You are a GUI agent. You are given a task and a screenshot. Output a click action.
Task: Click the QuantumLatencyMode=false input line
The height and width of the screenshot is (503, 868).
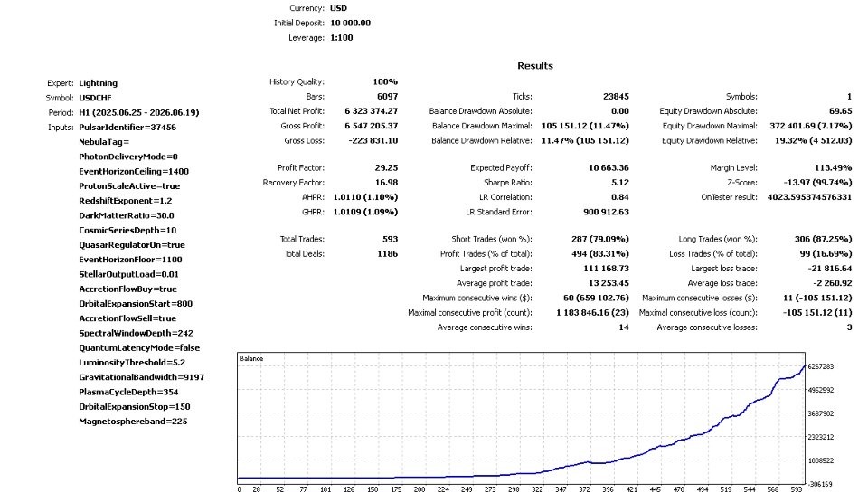click(x=139, y=348)
